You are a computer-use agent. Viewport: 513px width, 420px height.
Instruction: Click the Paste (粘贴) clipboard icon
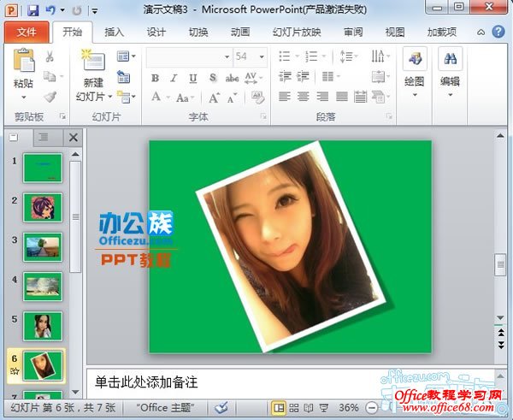(x=23, y=62)
